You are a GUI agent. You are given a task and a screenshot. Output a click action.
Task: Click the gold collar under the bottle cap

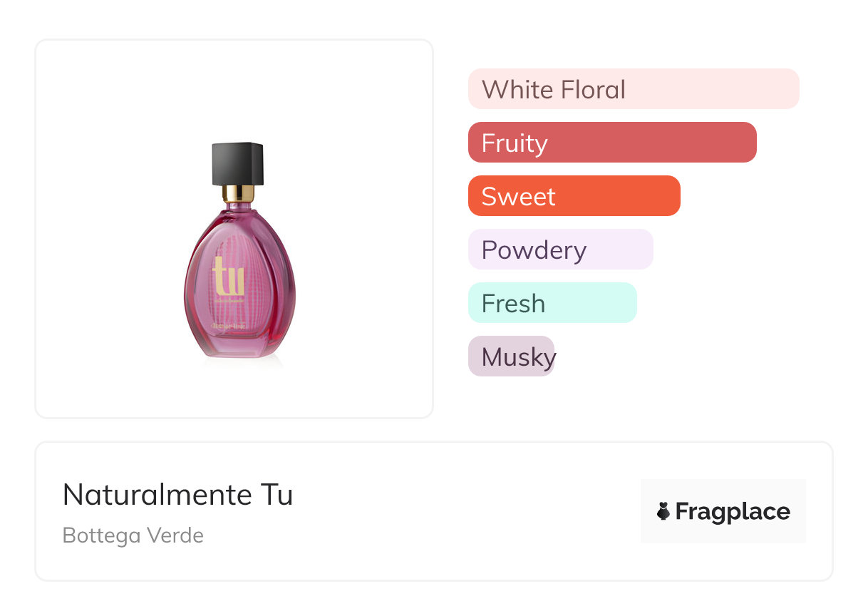(238, 193)
